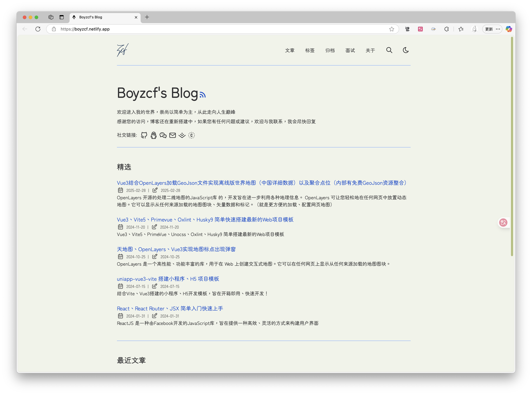Open the RSS feed icon beside blog title
Image resolution: width=532 pixels, height=395 pixels.
coord(203,95)
